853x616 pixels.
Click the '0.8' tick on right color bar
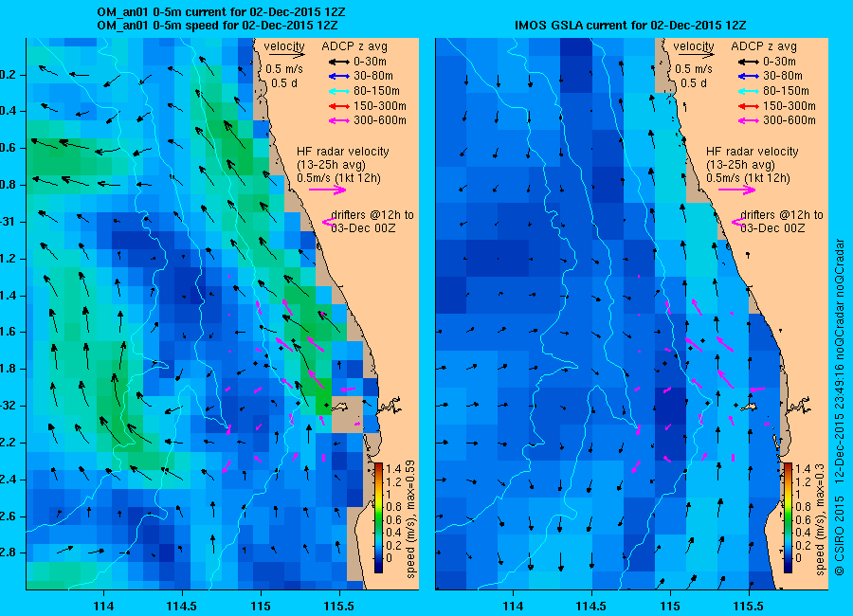(x=803, y=507)
